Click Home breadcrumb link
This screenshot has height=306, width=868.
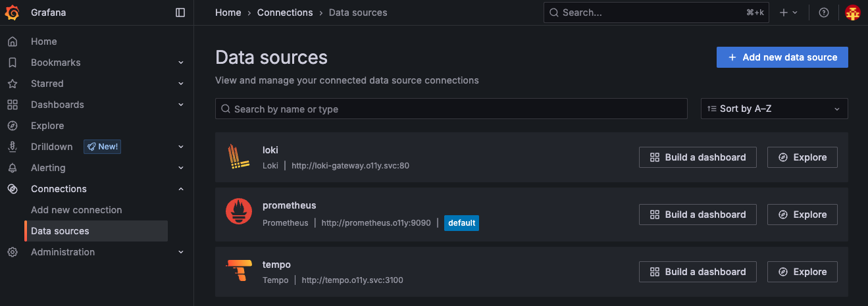pyautogui.click(x=228, y=13)
